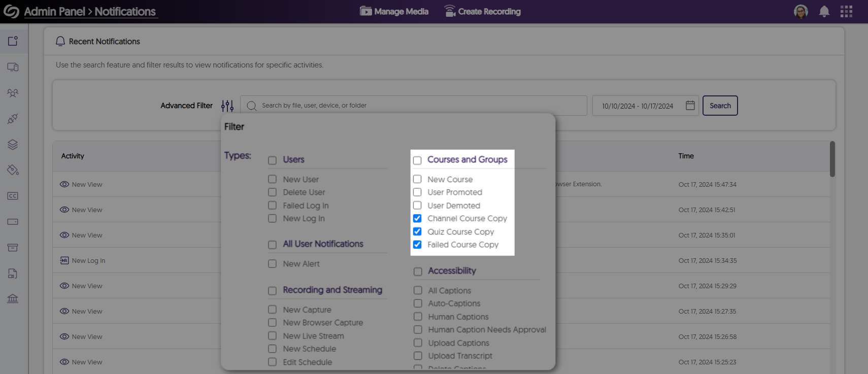Check the Upload Transcript checkbox
This screenshot has width=868, height=374.
[x=418, y=356]
